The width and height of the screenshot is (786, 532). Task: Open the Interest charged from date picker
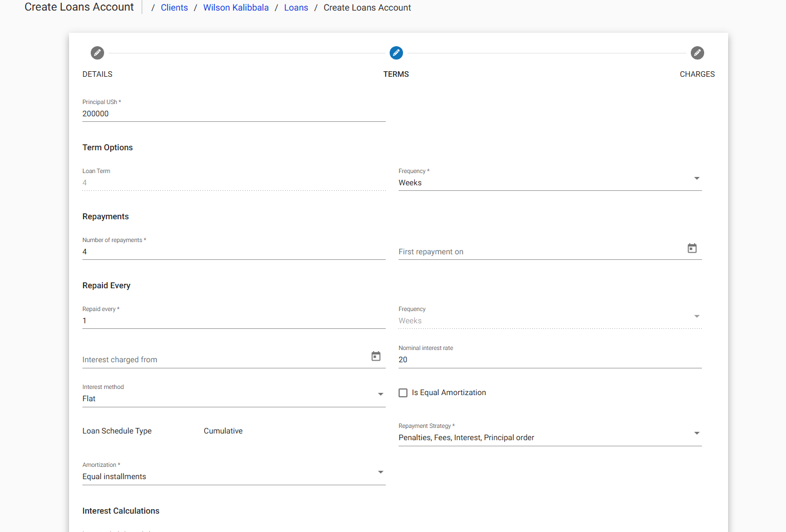pyautogui.click(x=376, y=356)
